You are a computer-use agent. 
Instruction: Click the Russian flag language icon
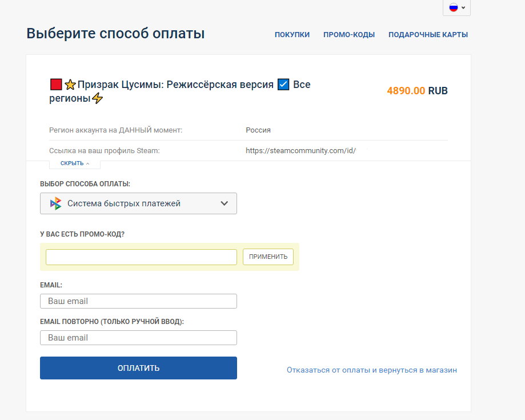(x=454, y=7)
